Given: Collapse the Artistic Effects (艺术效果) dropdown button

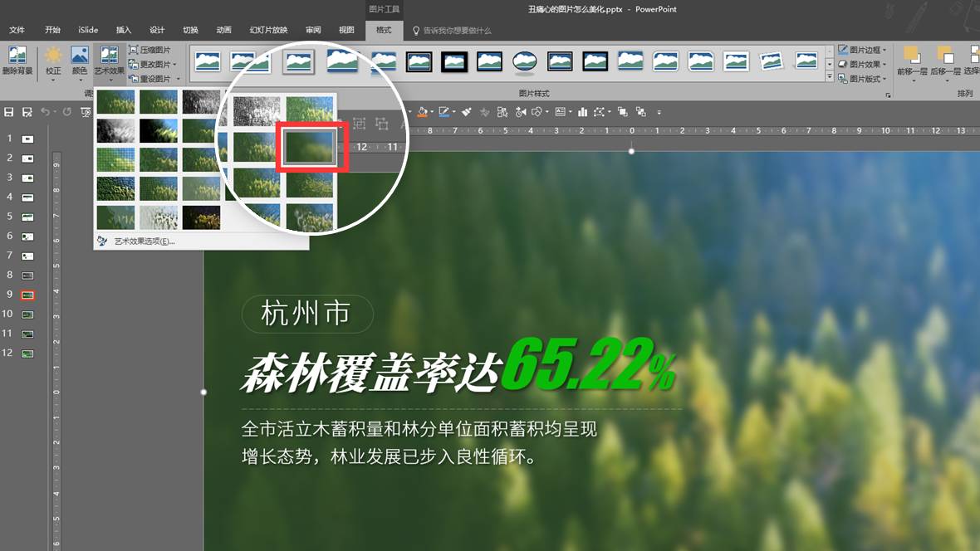Looking at the screenshot, I should point(110,62).
